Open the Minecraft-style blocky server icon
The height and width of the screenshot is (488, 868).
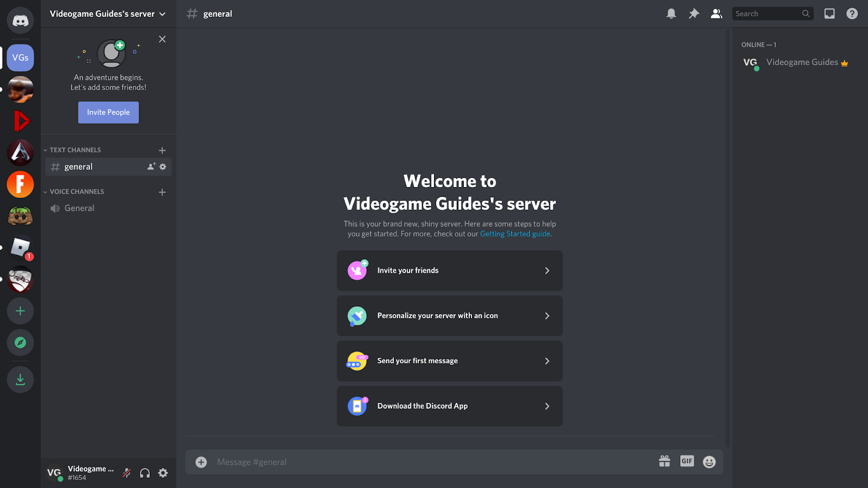(20, 216)
